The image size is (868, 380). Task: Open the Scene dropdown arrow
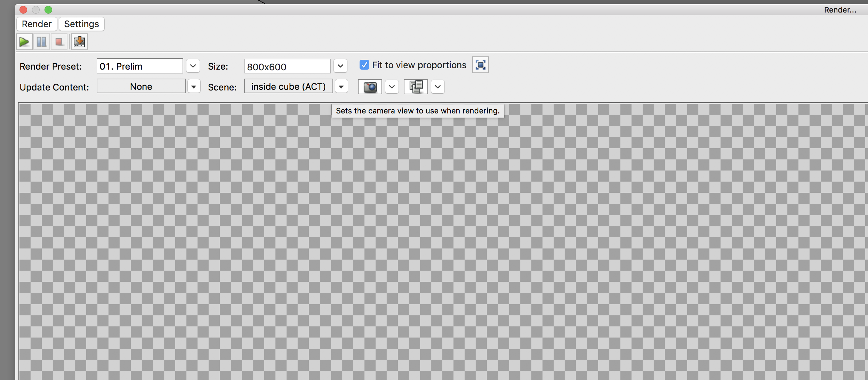click(x=341, y=87)
